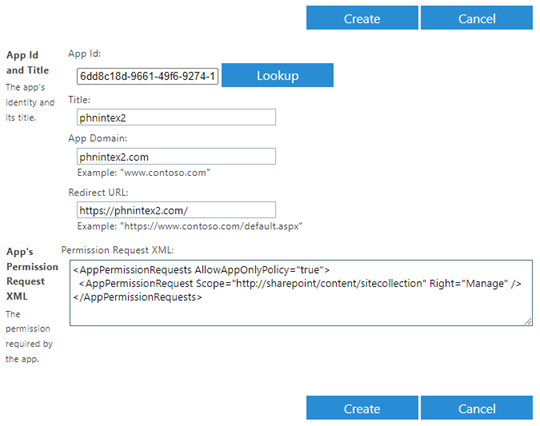540x426 pixels.
Task: Click the Cancel button above the form fields
Action: pyautogui.click(x=477, y=18)
